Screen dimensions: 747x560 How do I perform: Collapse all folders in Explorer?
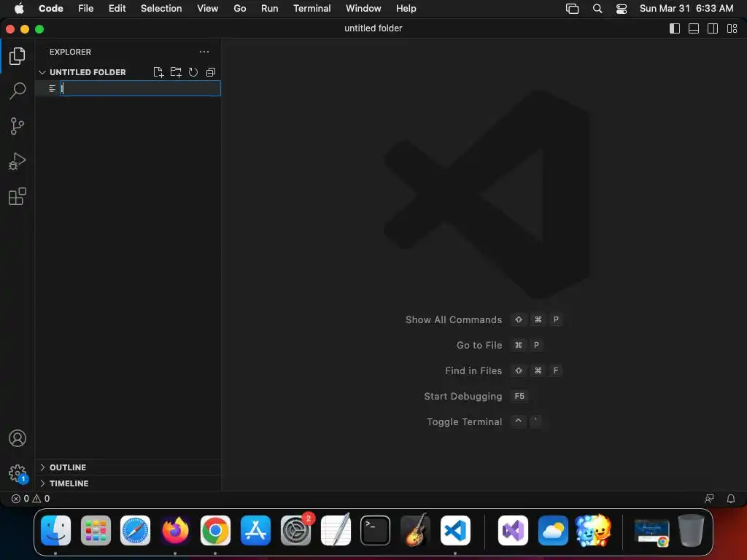pos(211,72)
